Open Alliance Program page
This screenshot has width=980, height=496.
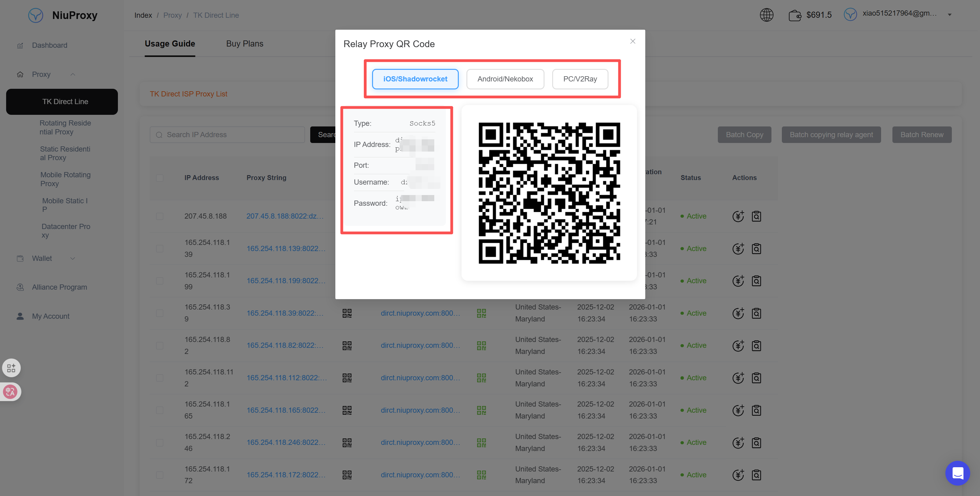[x=59, y=287]
